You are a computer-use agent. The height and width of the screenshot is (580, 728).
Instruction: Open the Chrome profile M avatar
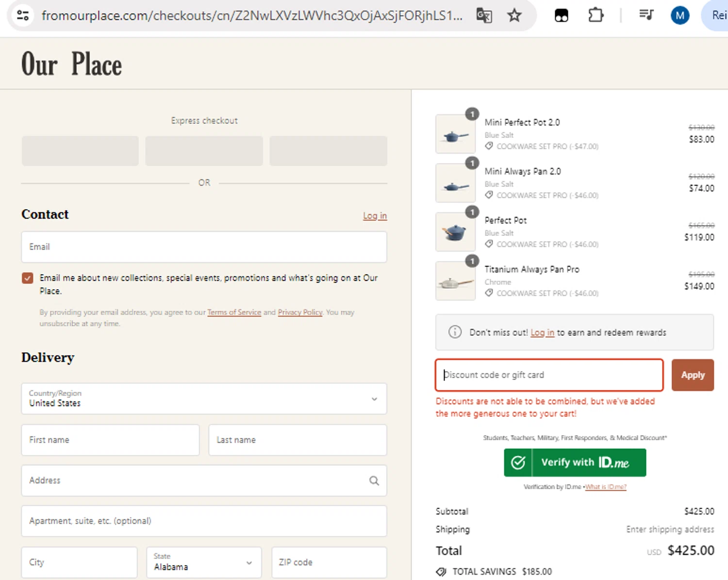pyautogui.click(x=680, y=16)
